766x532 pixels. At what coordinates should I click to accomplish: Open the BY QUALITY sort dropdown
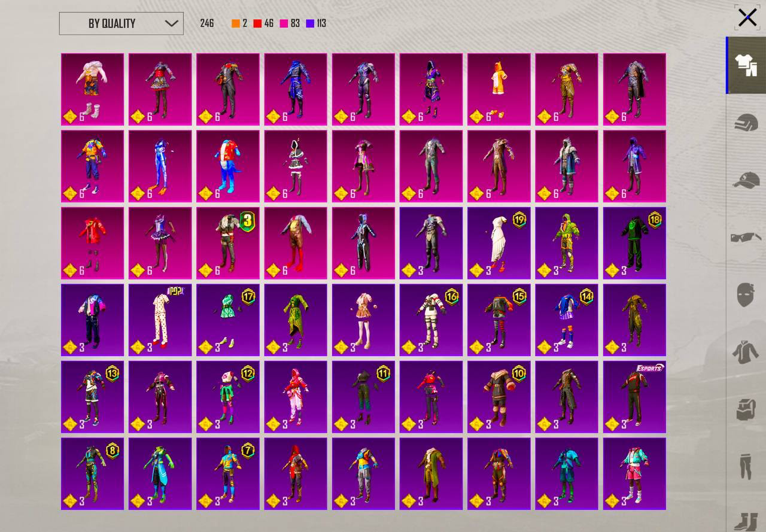121,23
